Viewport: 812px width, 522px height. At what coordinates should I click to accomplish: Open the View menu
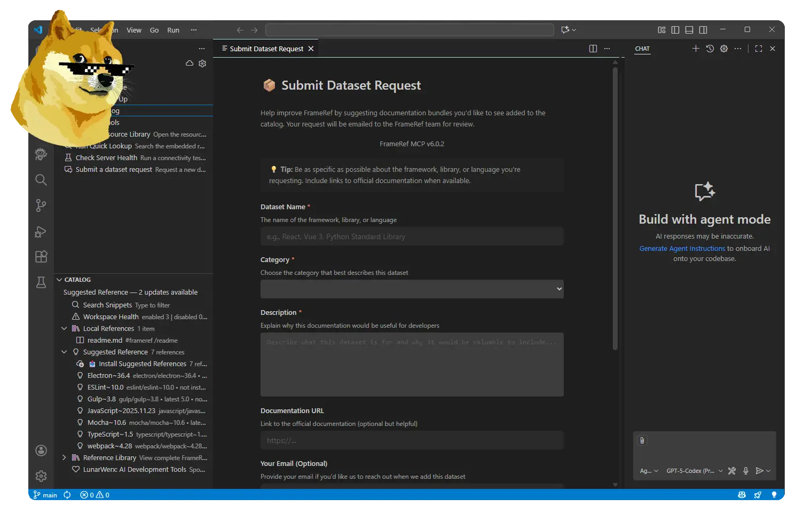pos(133,30)
